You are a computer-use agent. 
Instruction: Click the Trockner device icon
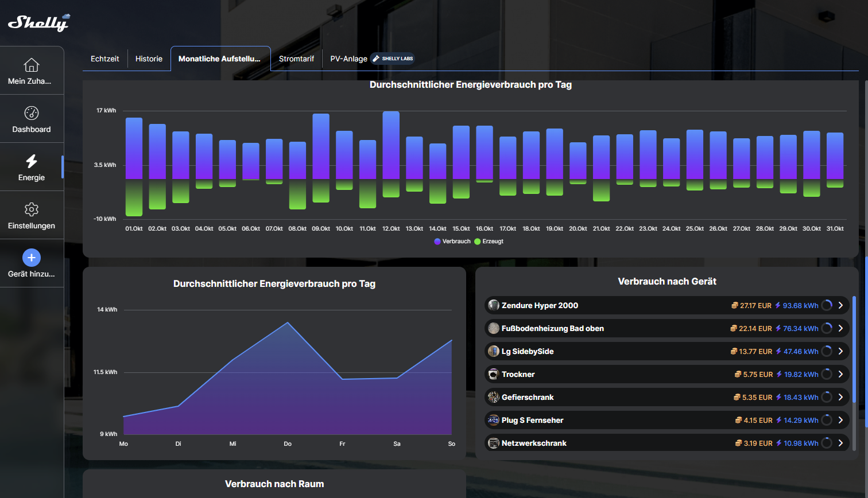coord(493,374)
